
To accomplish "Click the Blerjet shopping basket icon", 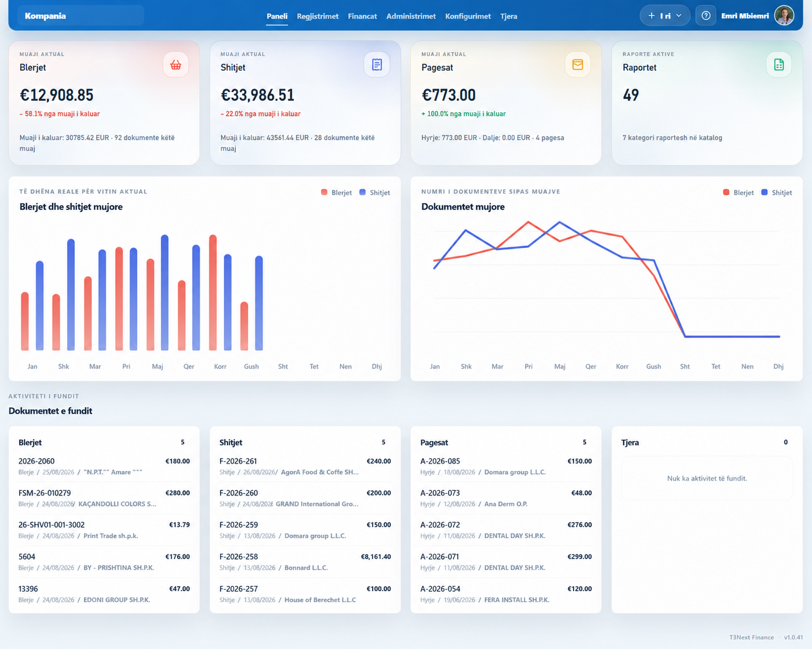I will tap(176, 65).
